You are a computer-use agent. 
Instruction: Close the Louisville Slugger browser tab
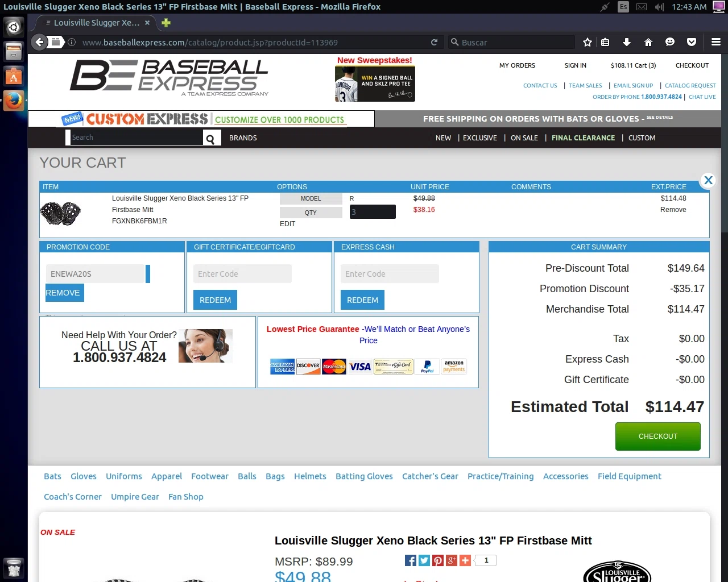[x=147, y=23]
